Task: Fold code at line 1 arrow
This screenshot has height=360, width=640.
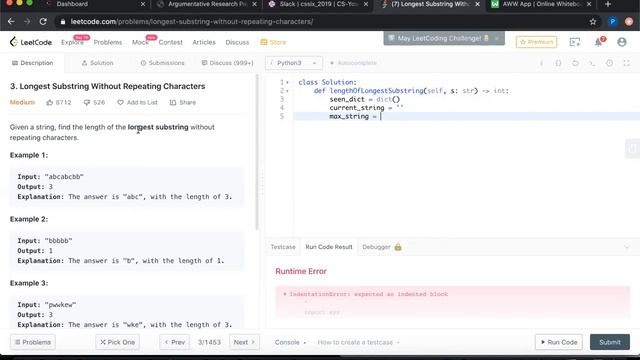Action: [287, 82]
